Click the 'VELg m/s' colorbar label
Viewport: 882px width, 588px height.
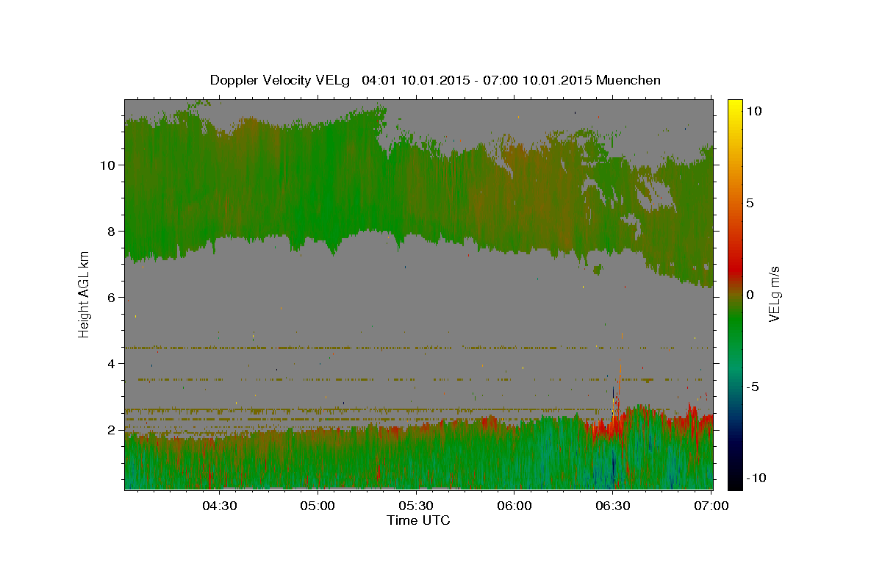pos(774,295)
